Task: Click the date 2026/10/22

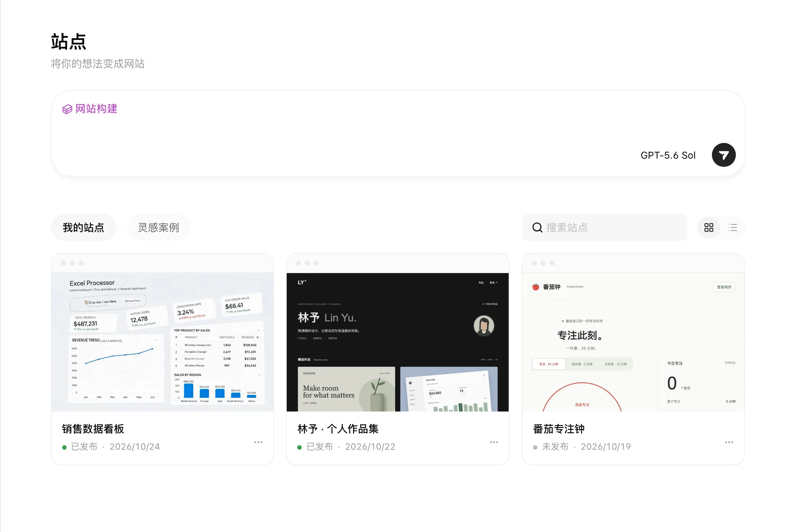Action: click(370, 447)
